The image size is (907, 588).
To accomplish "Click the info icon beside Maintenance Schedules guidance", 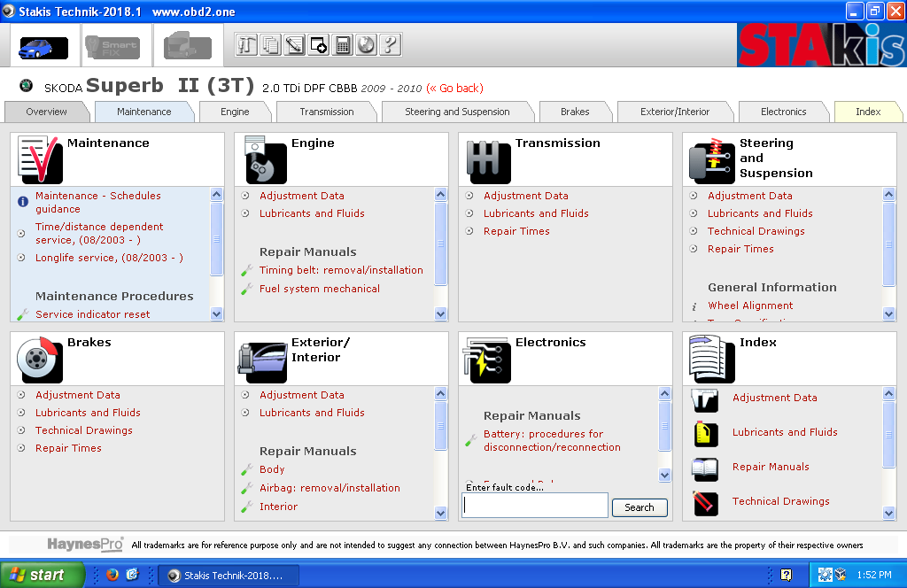I will (22, 202).
